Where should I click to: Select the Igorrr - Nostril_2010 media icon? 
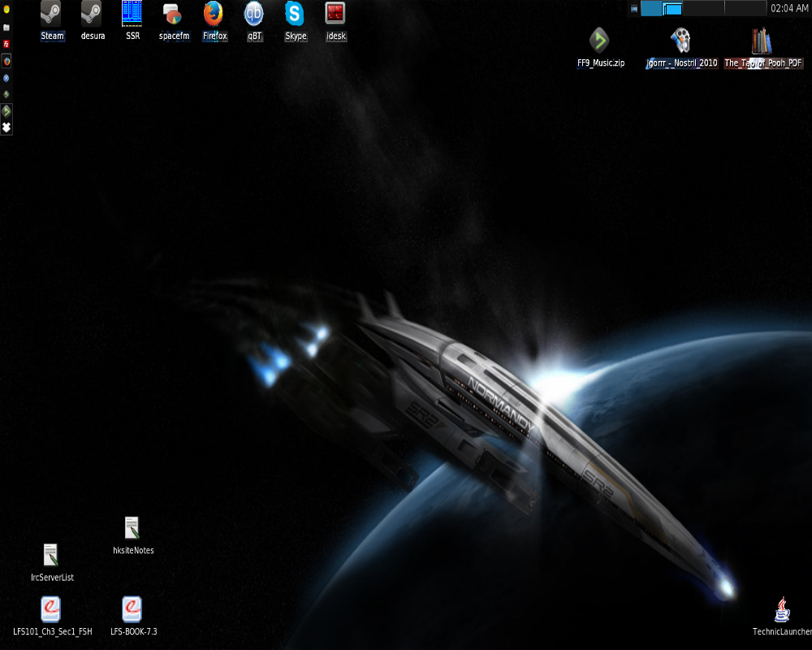[x=680, y=41]
